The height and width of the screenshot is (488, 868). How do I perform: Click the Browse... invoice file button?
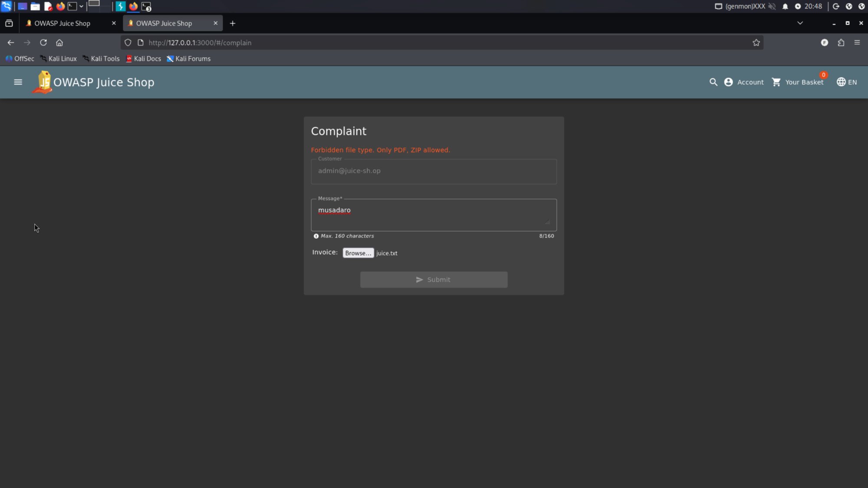click(358, 253)
